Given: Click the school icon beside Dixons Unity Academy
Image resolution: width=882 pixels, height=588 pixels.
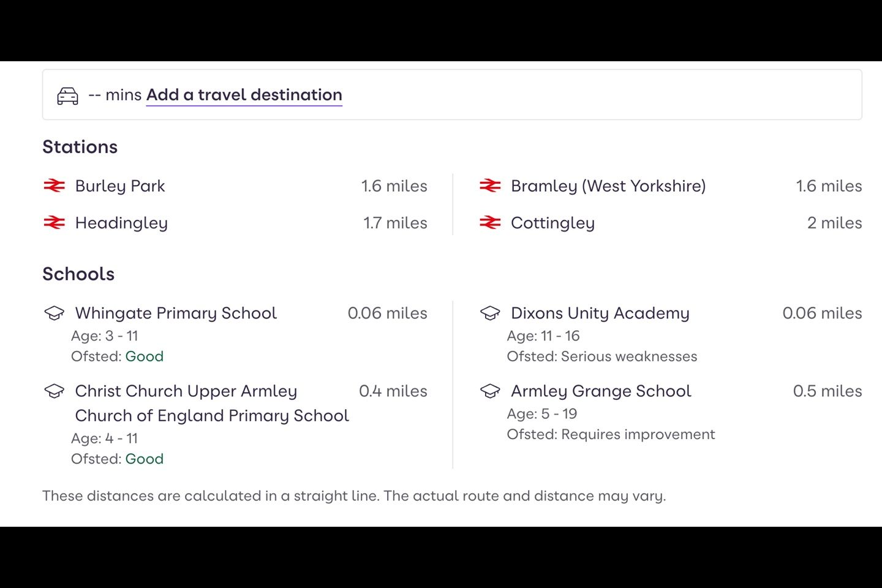Looking at the screenshot, I should point(490,313).
